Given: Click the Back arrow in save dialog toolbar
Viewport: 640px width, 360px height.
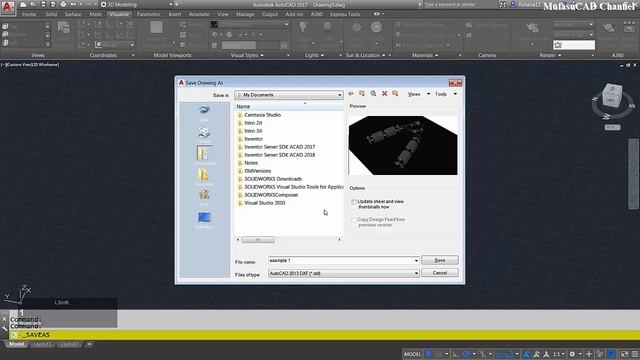Looking at the screenshot, I should coord(351,94).
